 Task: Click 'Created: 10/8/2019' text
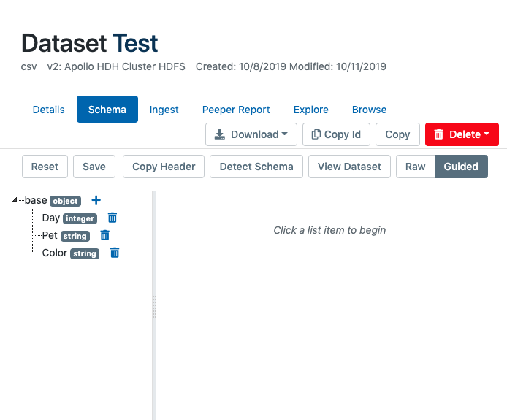241,66
